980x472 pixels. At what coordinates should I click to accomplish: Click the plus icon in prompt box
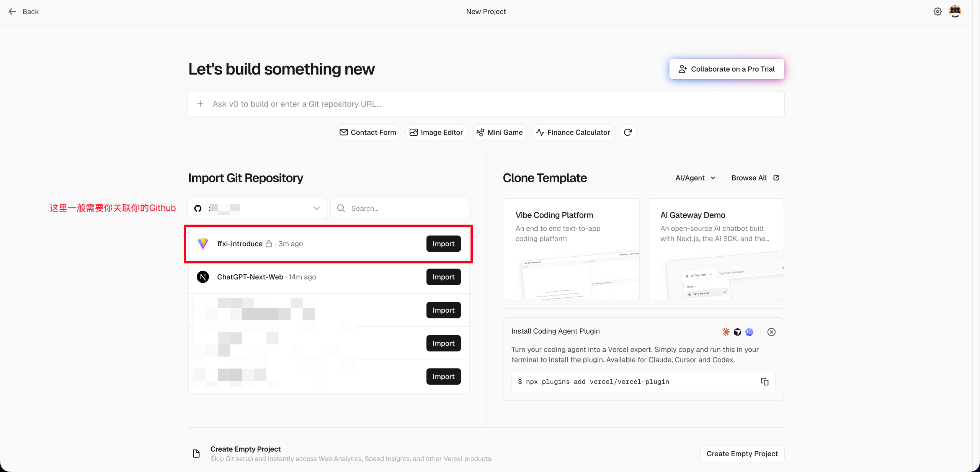tap(200, 104)
